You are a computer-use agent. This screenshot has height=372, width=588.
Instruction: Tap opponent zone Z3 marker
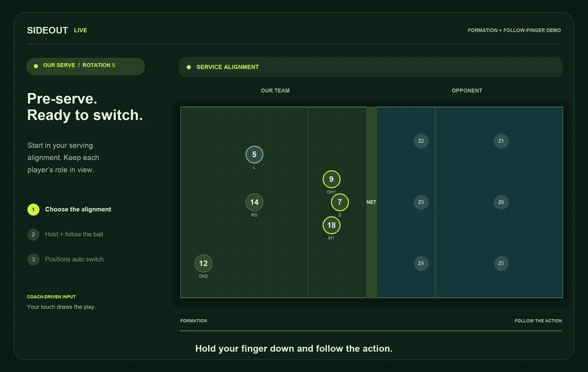421,202
